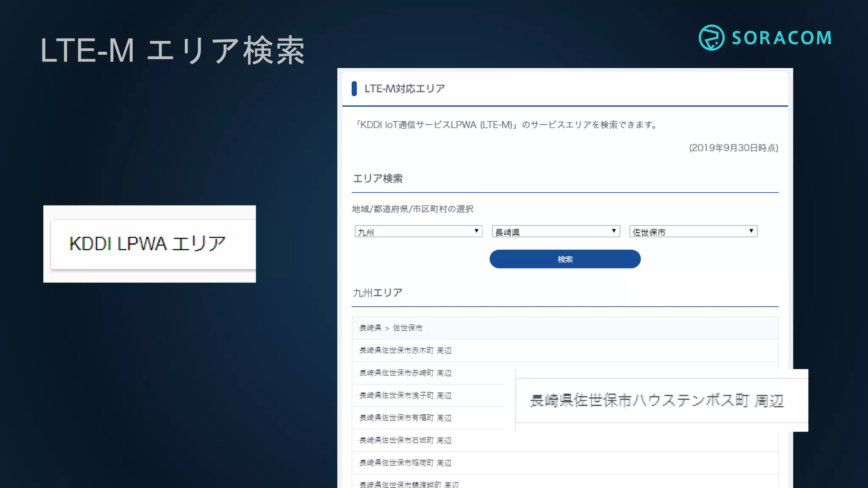The height and width of the screenshot is (488, 868).
Task: Click 長崎県佐世保市ハウステンボス町 周辺 callout
Action: point(661,400)
